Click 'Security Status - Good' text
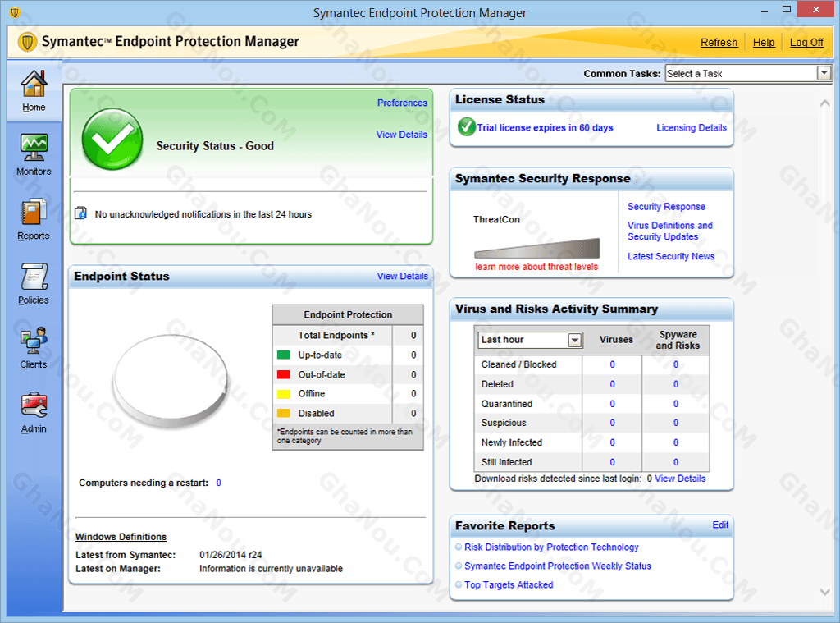Viewport: 840px width, 623px height. [215, 146]
